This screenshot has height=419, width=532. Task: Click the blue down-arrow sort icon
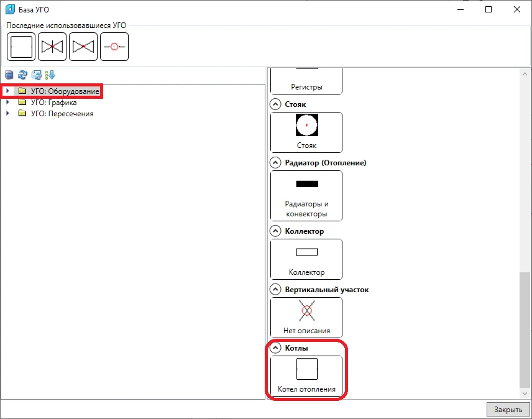[x=50, y=75]
